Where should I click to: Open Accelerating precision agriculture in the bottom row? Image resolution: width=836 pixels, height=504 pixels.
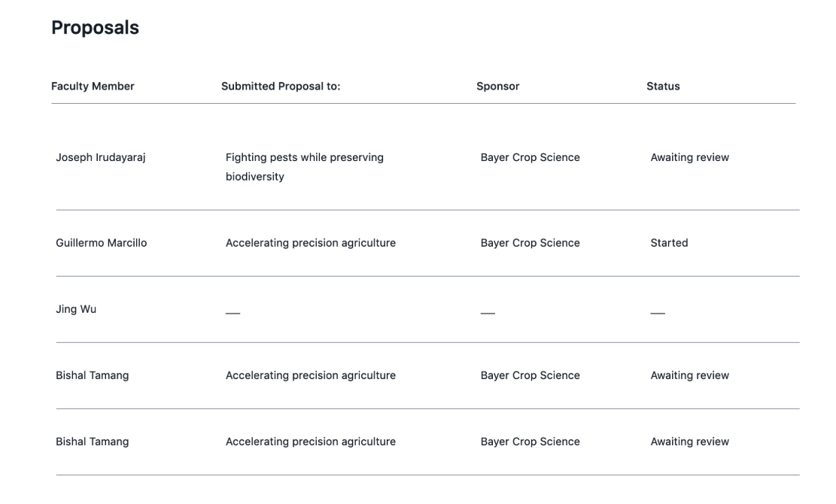tap(310, 442)
